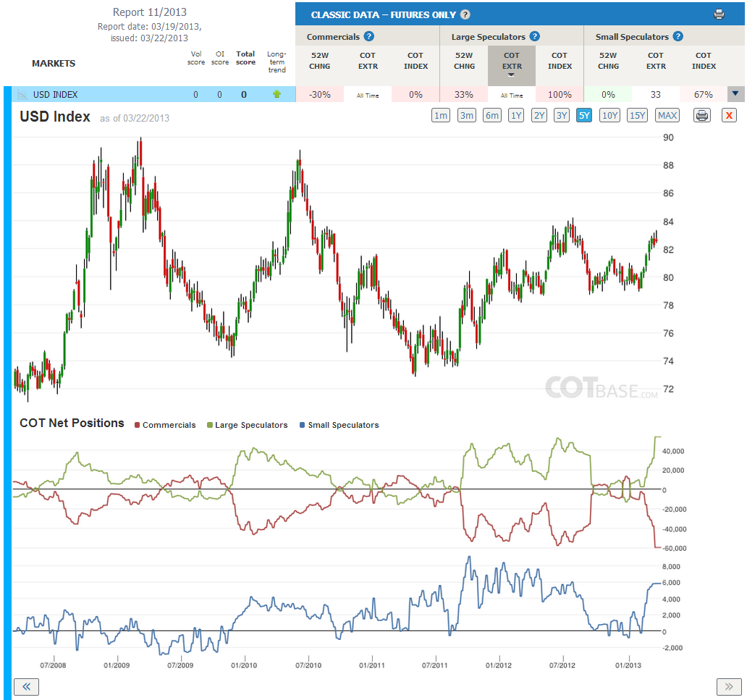747x700 pixels.
Task: Click the Small Speculators help icon
Action: click(678, 36)
